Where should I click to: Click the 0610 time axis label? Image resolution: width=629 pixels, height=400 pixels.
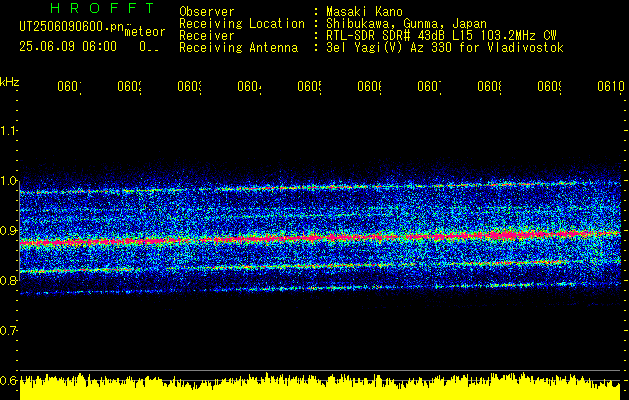pyautogui.click(x=611, y=86)
